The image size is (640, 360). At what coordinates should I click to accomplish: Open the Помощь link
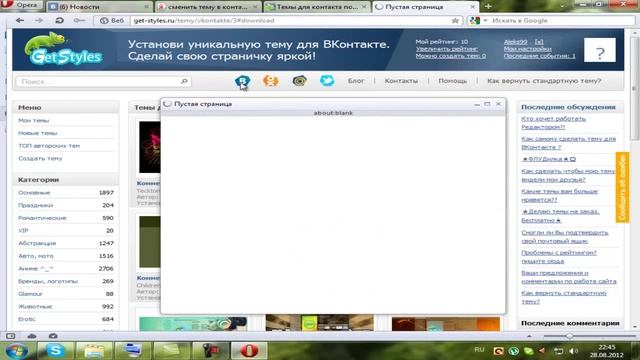tap(452, 81)
